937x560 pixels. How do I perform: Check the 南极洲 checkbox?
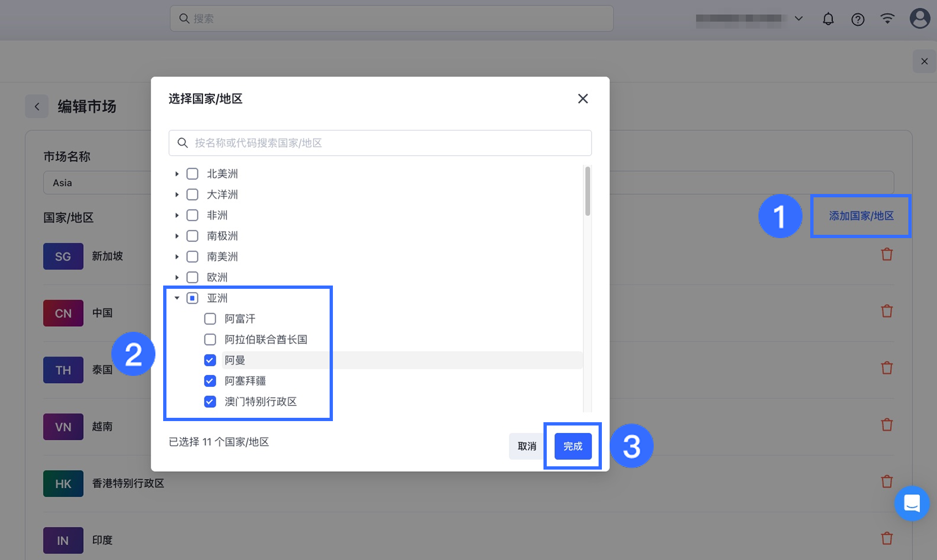[192, 236]
